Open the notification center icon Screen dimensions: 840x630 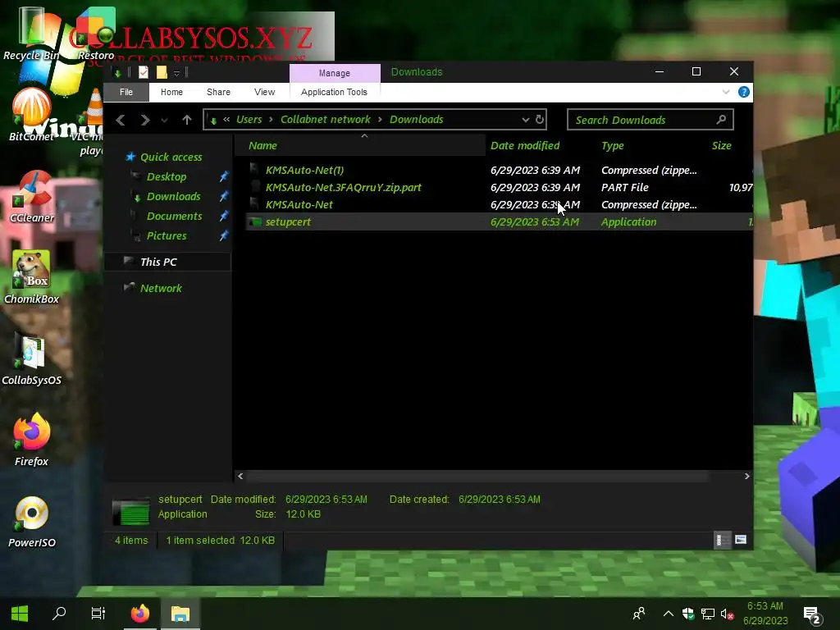pos(812,615)
